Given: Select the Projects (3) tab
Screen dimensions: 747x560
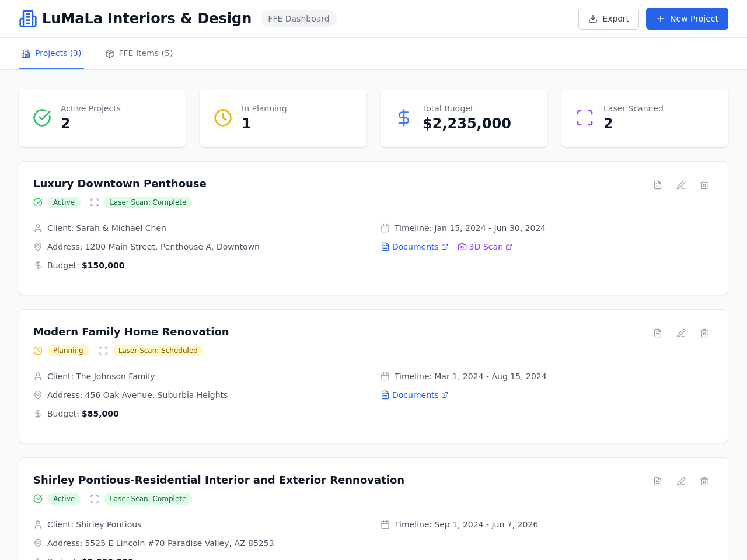Looking at the screenshot, I should point(51,53).
